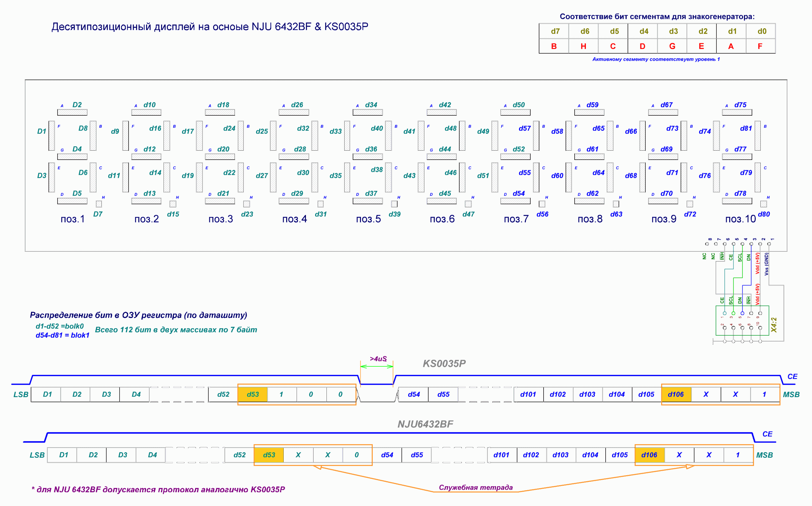Screen dimensions: 812x506
Task: Click the middle G segment bar of поз.10
Action: (x=737, y=157)
